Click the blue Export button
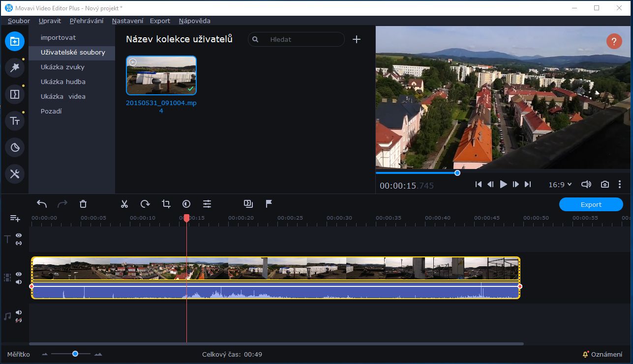This screenshot has height=364, width=633. [591, 204]
